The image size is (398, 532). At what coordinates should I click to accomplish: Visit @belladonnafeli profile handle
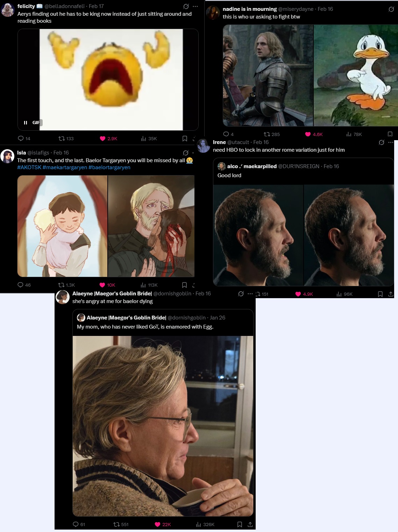click(x=64, y=6)
